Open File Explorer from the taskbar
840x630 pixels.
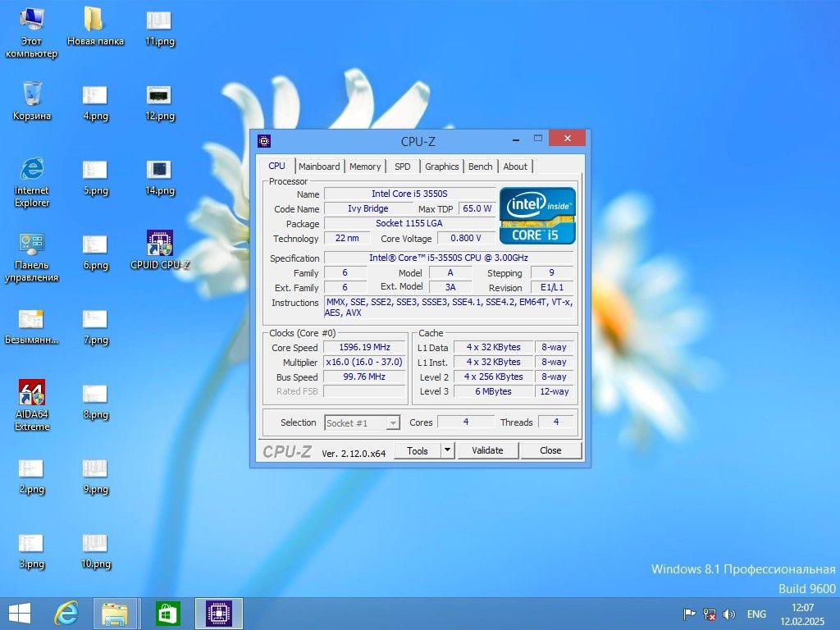[116, 614]
